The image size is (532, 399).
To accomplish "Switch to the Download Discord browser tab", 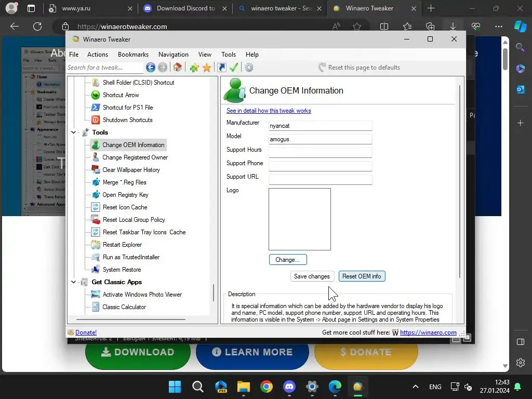I will click(x=185, y=8).
